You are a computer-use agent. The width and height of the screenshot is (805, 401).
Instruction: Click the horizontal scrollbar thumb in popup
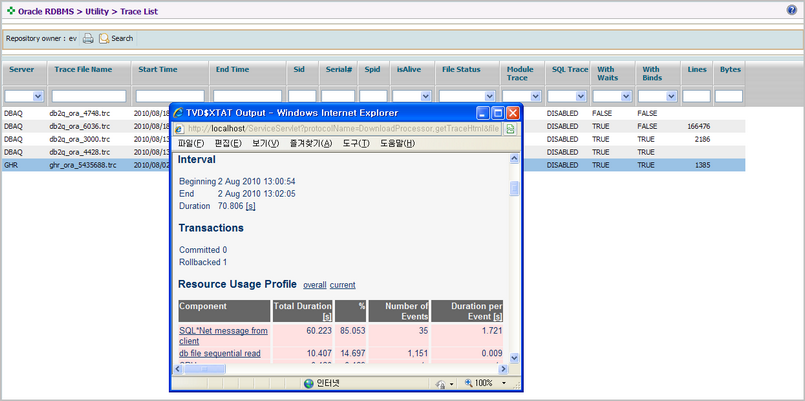(204, 369)
